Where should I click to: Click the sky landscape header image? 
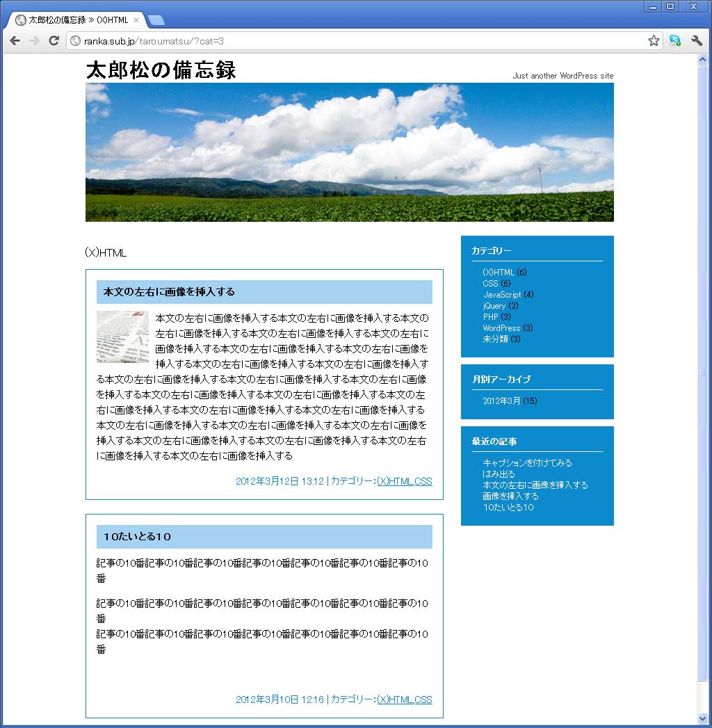tap(350, 152)
